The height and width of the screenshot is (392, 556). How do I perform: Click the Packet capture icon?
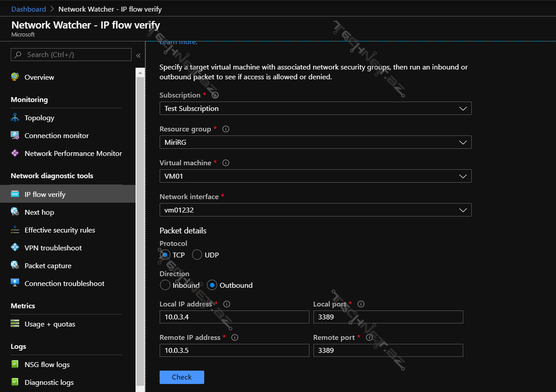pyautogui.click(x=15, y=265)
